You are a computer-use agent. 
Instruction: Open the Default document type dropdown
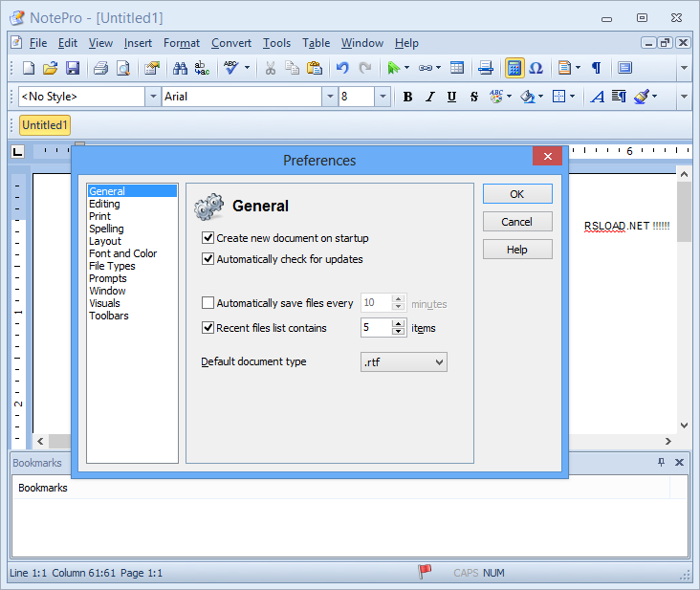pyautogui.click(x=404, y=362)
